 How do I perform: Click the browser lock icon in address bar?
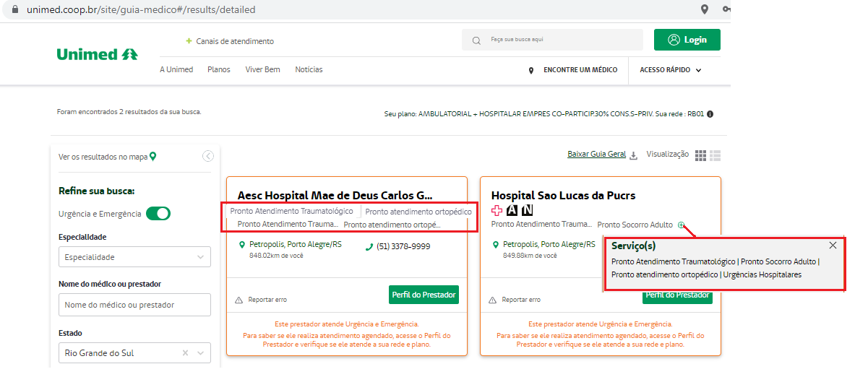[x=17, y=10]
